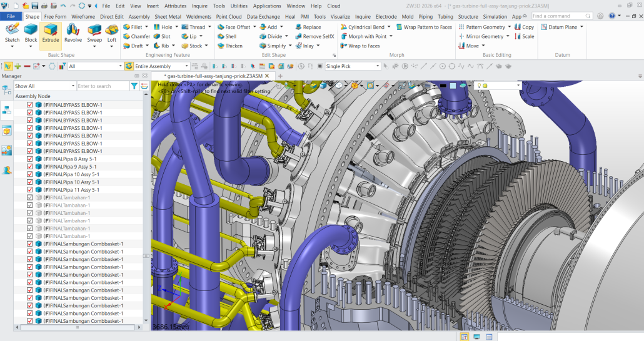Viewport: 644px width, 341px height.
Task: Open the Inquire menu
Action: tap(199, 6)
